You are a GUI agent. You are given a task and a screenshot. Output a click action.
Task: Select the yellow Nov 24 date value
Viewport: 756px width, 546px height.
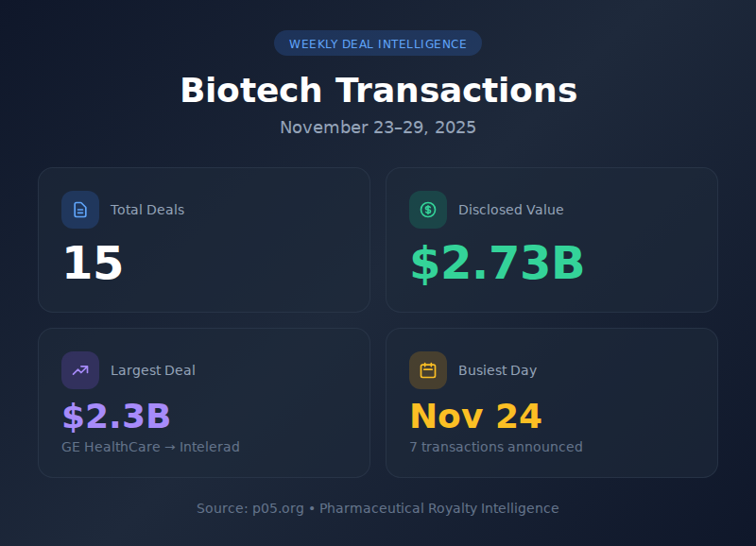(x=475, y=417)
